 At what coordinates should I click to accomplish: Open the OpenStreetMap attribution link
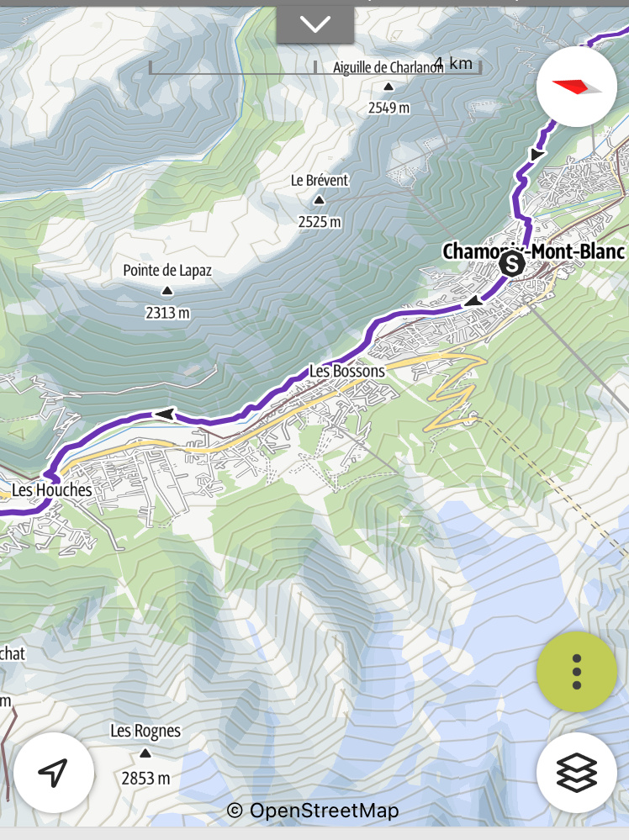[x=313, y=811]
